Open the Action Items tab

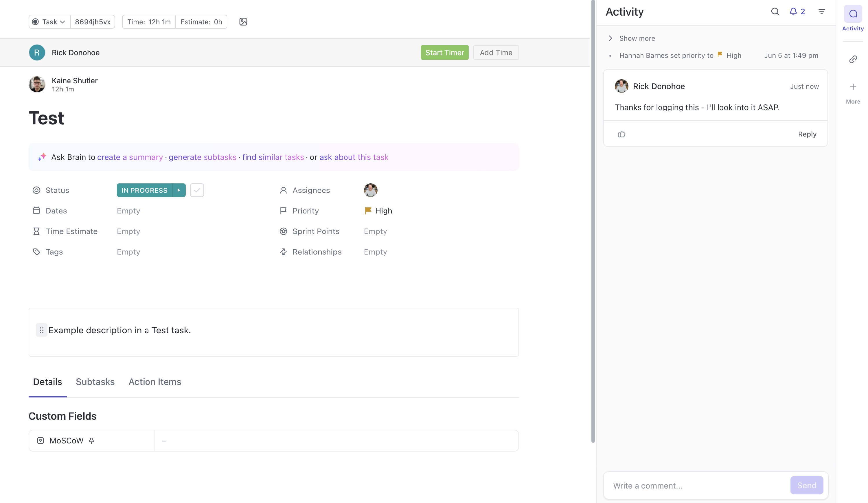click(x=155, y=382)
